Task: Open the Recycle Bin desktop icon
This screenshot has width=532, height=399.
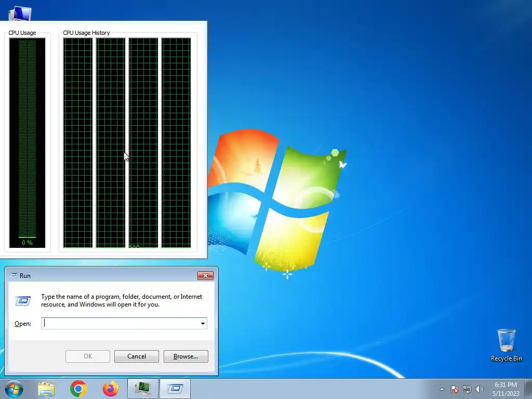Action: [x=506, y=345]
